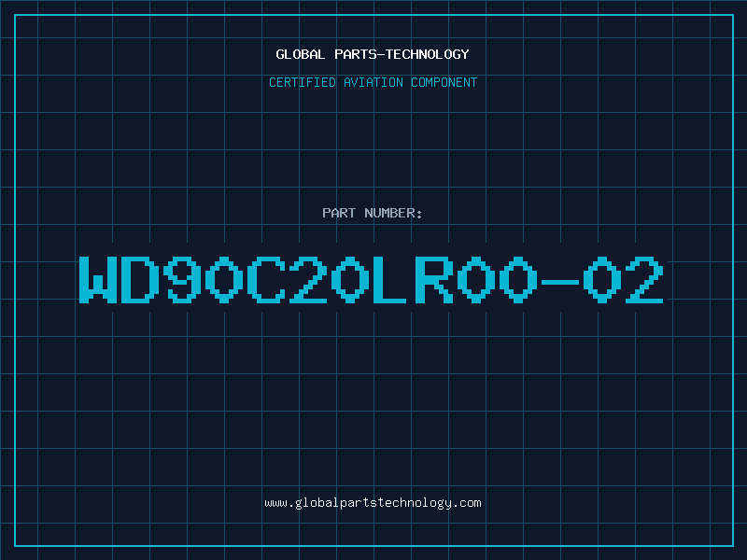747x560 pixels.
Task: Click the word AVIATION in the subtitle
Action: 373,82
